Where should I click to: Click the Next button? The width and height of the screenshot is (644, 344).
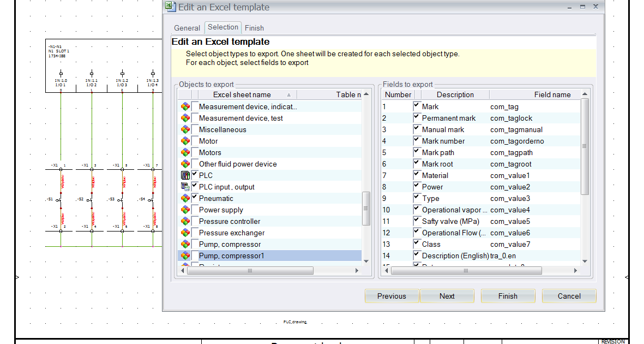447,296
